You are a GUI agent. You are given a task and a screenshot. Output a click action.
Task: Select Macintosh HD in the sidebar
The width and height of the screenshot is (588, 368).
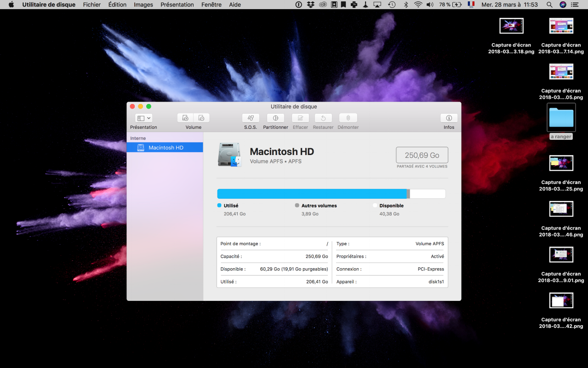point(165,148)
